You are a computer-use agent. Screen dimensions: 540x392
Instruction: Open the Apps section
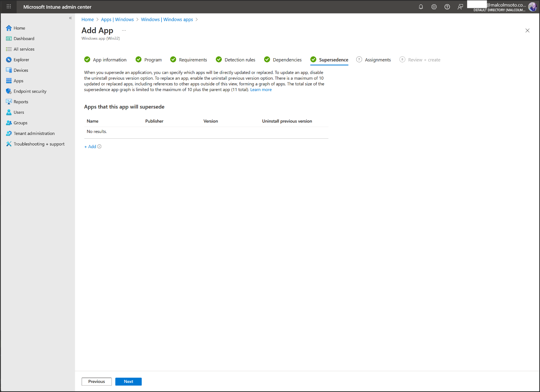pos(19,81)
